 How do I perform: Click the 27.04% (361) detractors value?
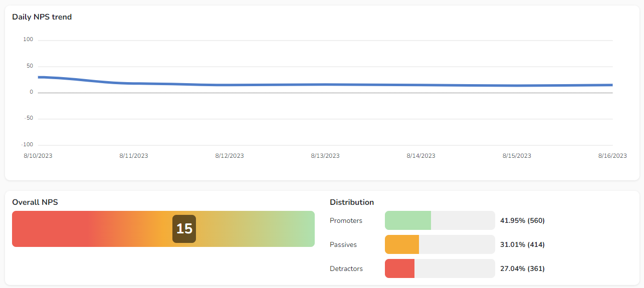click(522, 268)
